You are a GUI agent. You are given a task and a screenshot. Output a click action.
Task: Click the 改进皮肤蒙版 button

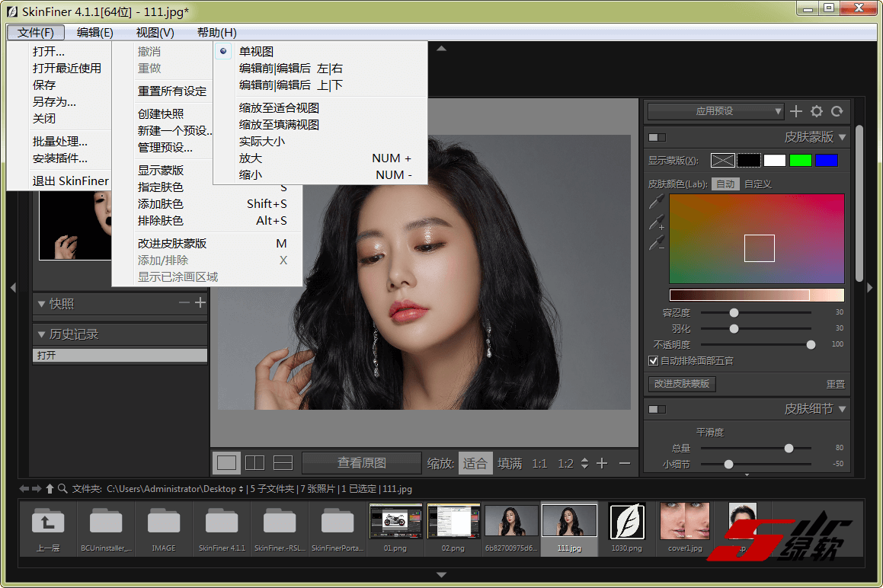click(682, 384)
